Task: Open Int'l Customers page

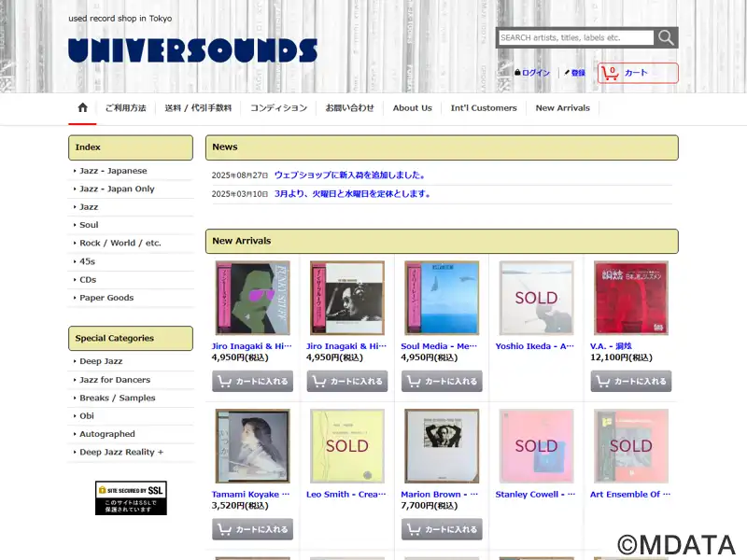Action: 484,108
